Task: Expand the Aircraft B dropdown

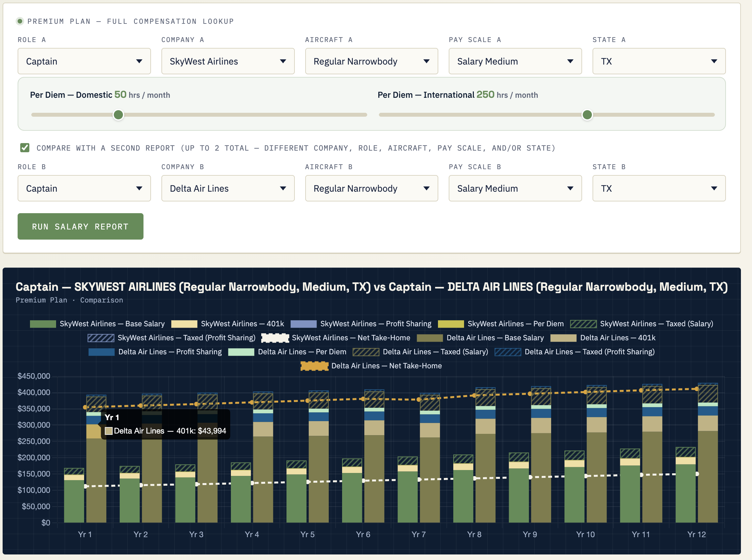Action: [x=371, y=188]
